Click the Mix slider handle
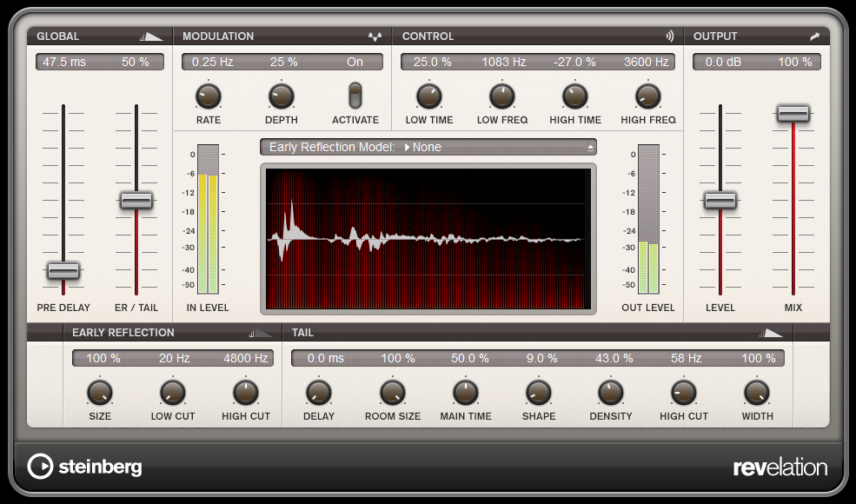 pos(793,114)
